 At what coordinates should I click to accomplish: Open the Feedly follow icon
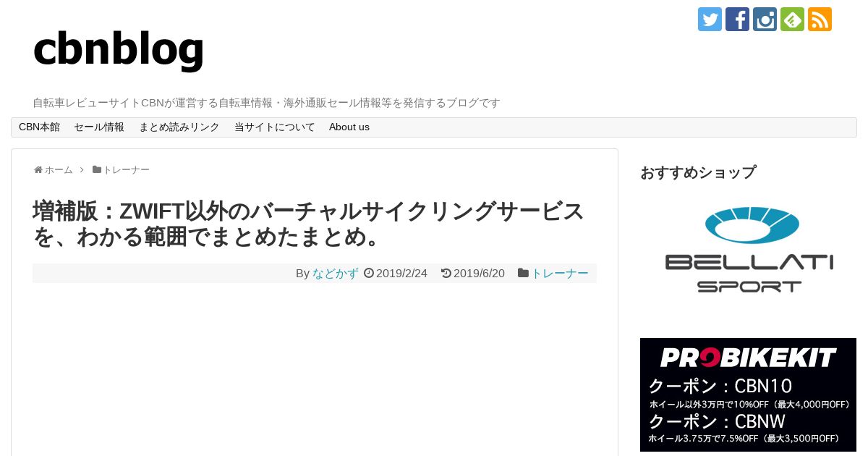tap(792, 19)
